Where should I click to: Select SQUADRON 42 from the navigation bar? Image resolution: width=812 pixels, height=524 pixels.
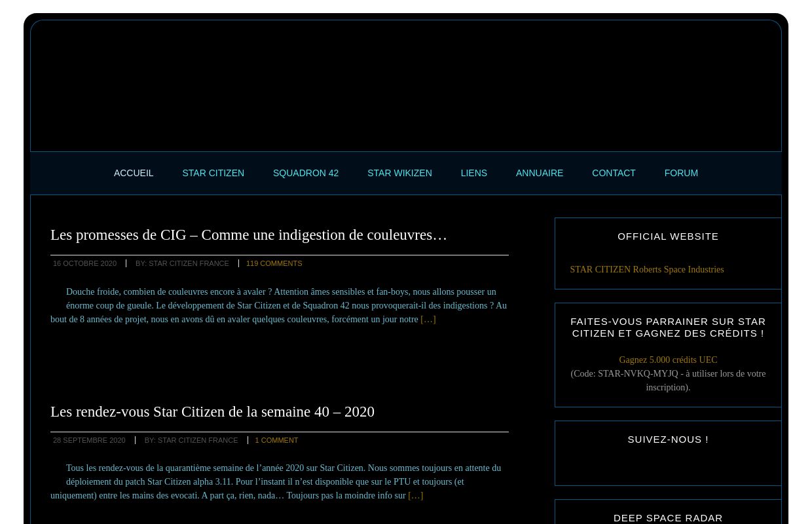(x=305, y=173)
